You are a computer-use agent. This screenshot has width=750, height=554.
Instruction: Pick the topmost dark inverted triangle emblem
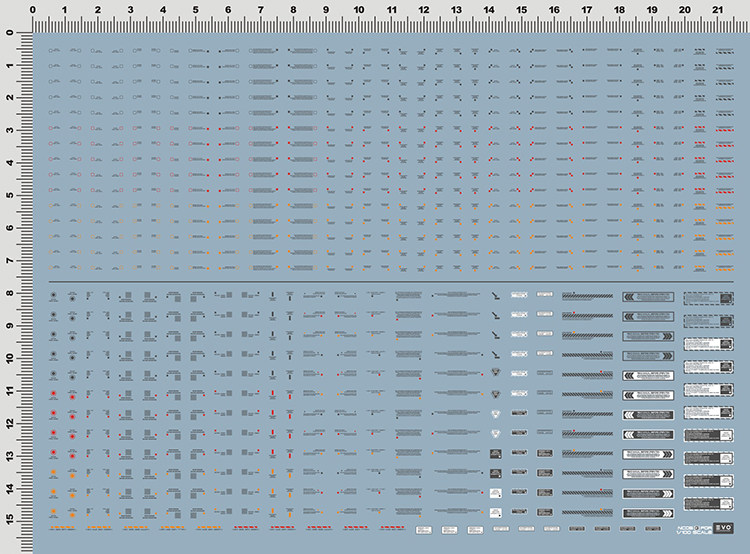(496, 372)
